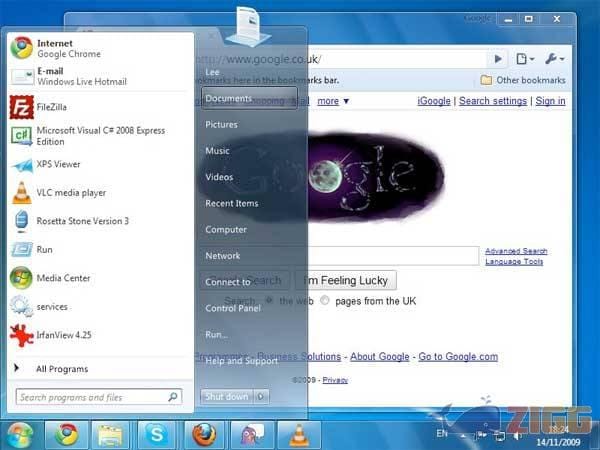Launch Firefox from the taskbar

click(x=204, y=435)
